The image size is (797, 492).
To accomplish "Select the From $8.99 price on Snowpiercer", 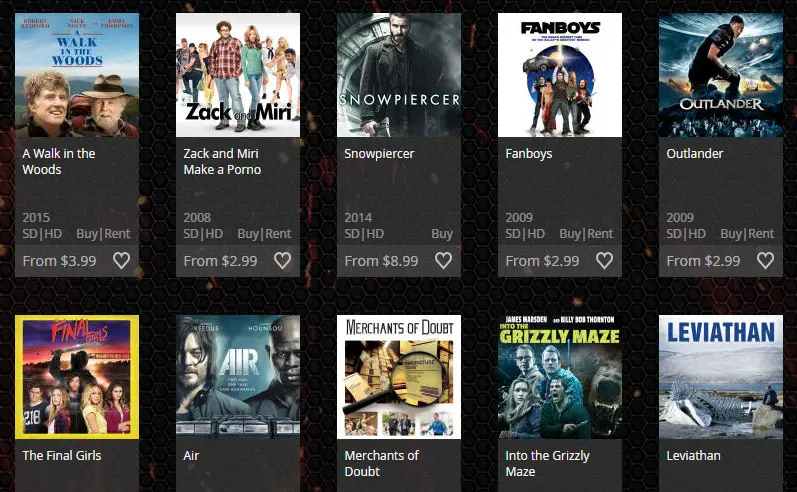I will point(381,261).
